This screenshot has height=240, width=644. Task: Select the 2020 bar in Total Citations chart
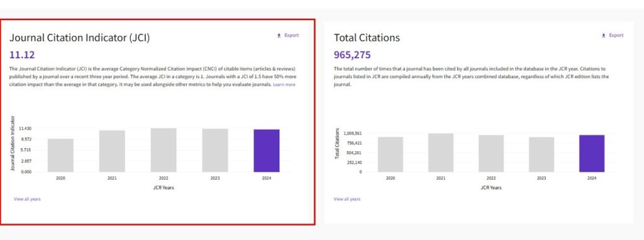[x=390, y=154]
